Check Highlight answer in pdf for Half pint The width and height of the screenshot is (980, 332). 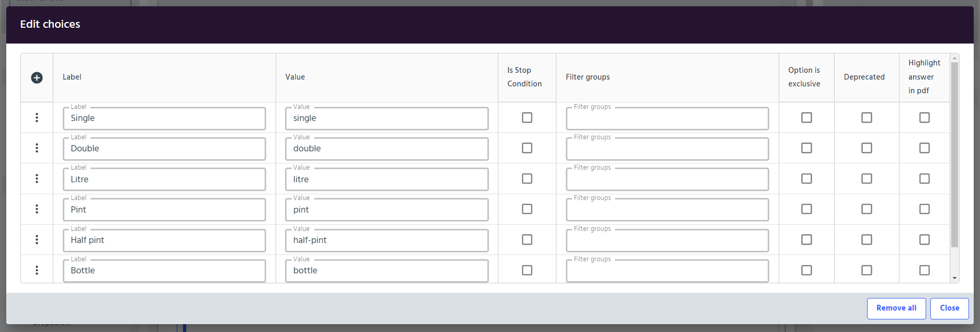tap(925, 239)
